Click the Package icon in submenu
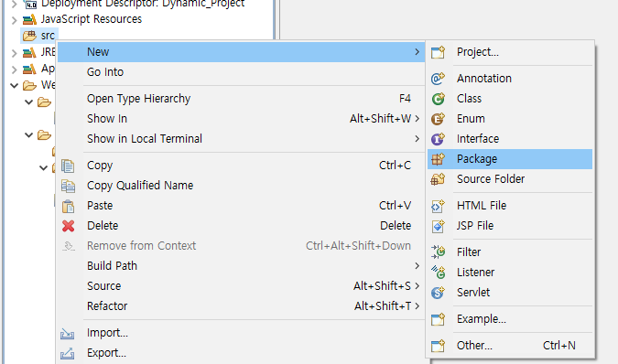Viewport: 618px width, 364px height. coord(438,159)
